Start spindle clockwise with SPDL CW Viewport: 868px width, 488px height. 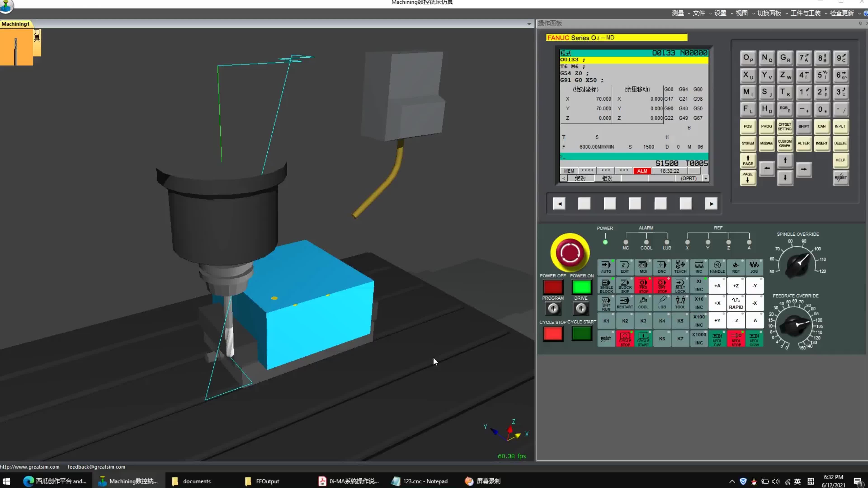(x=717, y=339)
